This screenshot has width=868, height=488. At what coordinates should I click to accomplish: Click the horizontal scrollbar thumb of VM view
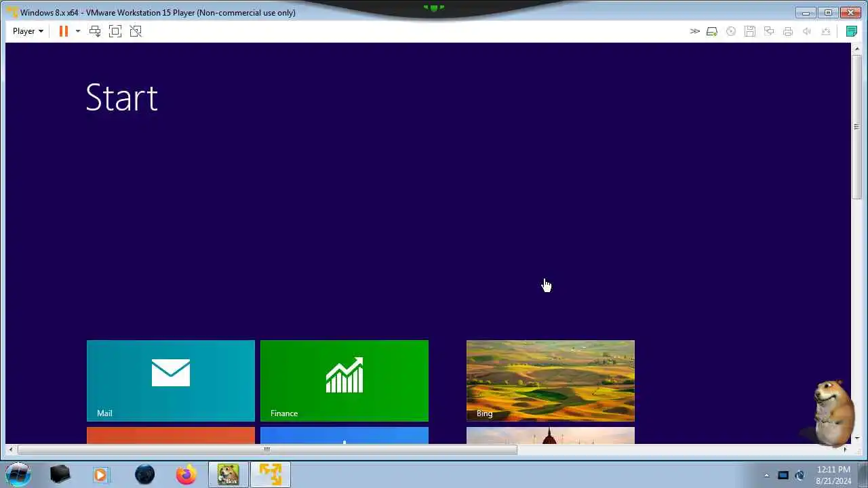click(x=267, y=449)
